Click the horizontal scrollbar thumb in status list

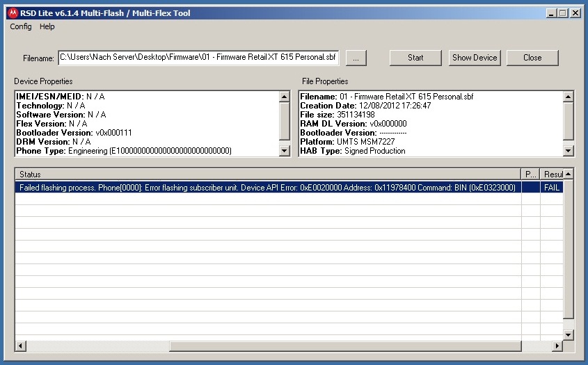(345, 346)
